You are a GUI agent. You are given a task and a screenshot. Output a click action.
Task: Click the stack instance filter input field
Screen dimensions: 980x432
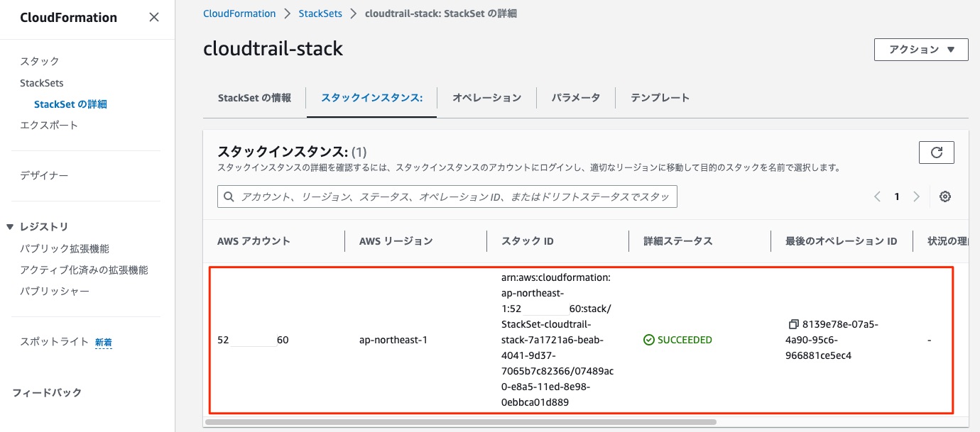tap(447, 196)
